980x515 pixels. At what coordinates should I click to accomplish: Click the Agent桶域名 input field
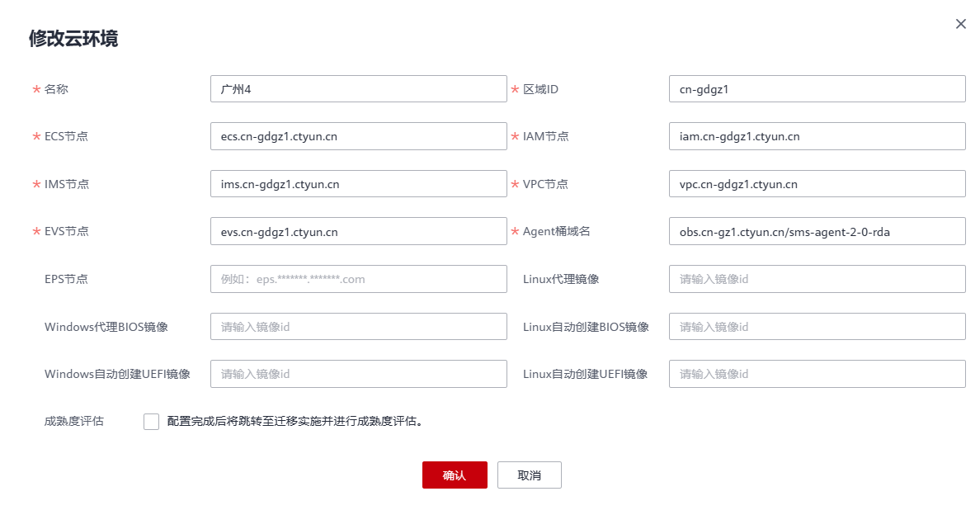point(817,231)
